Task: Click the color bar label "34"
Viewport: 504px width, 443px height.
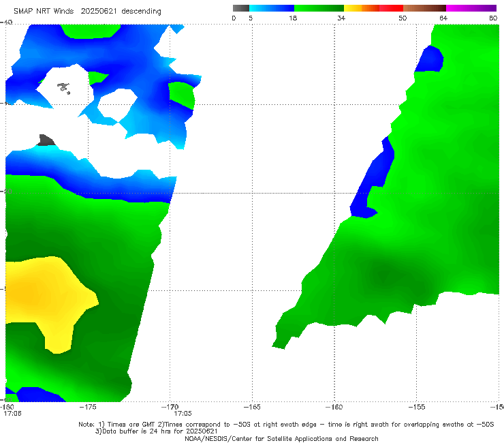Action: click(x=341, y=18)
